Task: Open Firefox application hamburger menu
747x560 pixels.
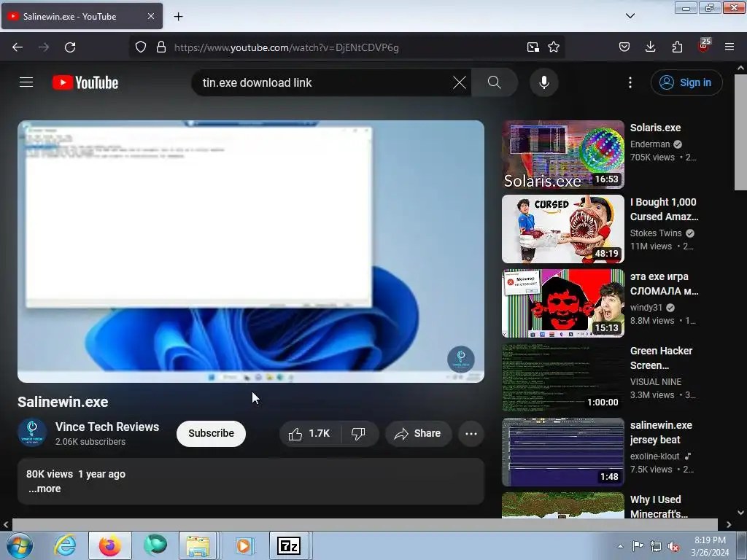Action: tap(729, 47)
